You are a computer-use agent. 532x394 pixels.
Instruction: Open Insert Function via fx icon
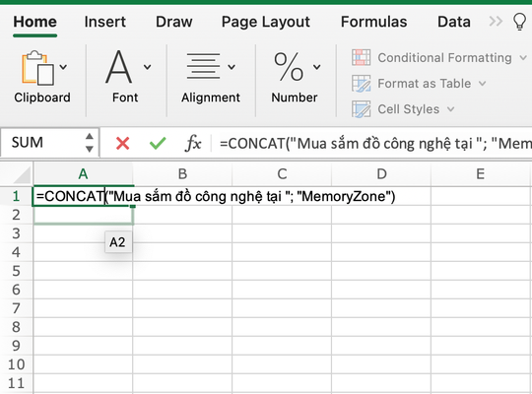(193, 143)
